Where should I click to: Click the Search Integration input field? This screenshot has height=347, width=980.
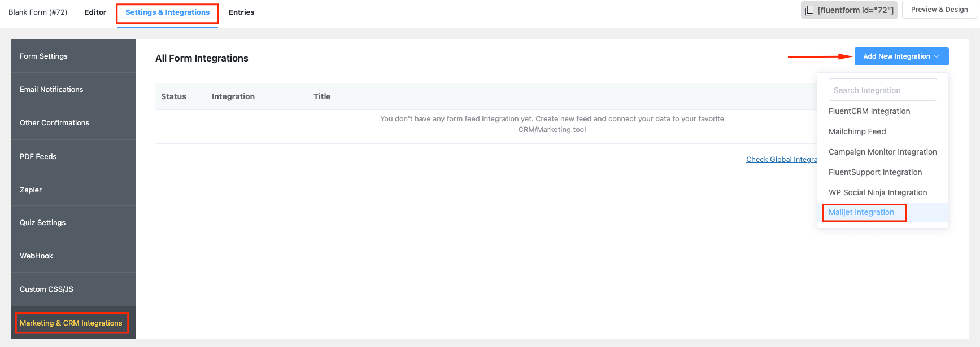click(x=882, y=90)
